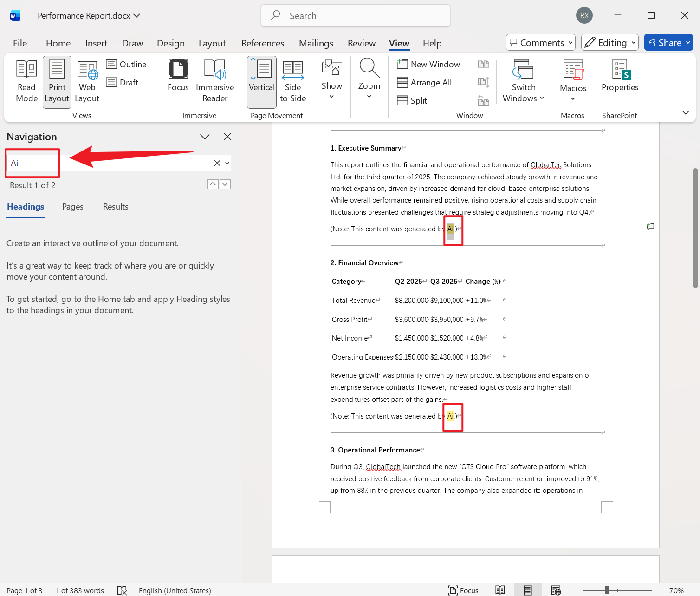Screen dimensions: 700x596
Task: Launch Immersive Reader
Action: click(x=215, y=82)
